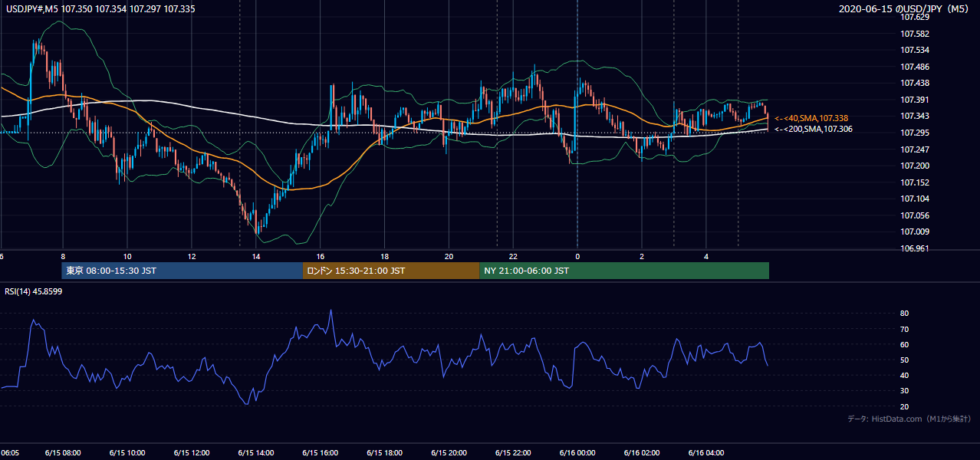Viewport: 980px width, 460px height.
Task: Click the lowest RSI scale value 20
Action: pyautogui.click(x=905, y=406)
